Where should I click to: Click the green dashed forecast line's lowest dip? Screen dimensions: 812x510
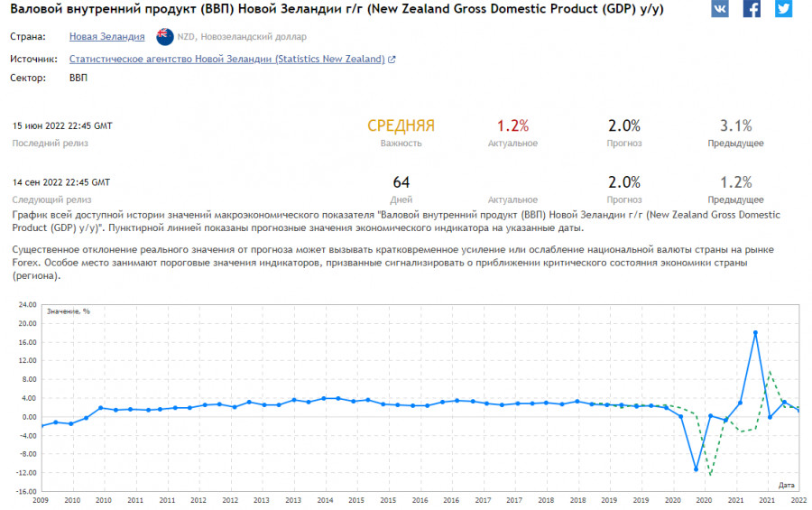point(711,475)
